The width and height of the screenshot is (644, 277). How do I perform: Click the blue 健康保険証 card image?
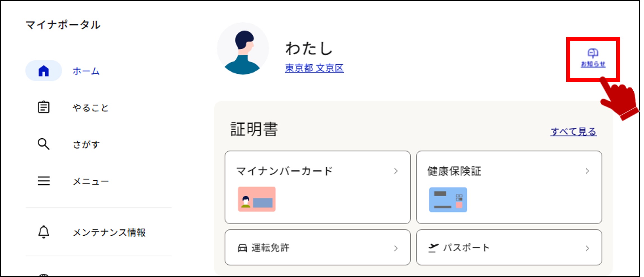[448, 200]
